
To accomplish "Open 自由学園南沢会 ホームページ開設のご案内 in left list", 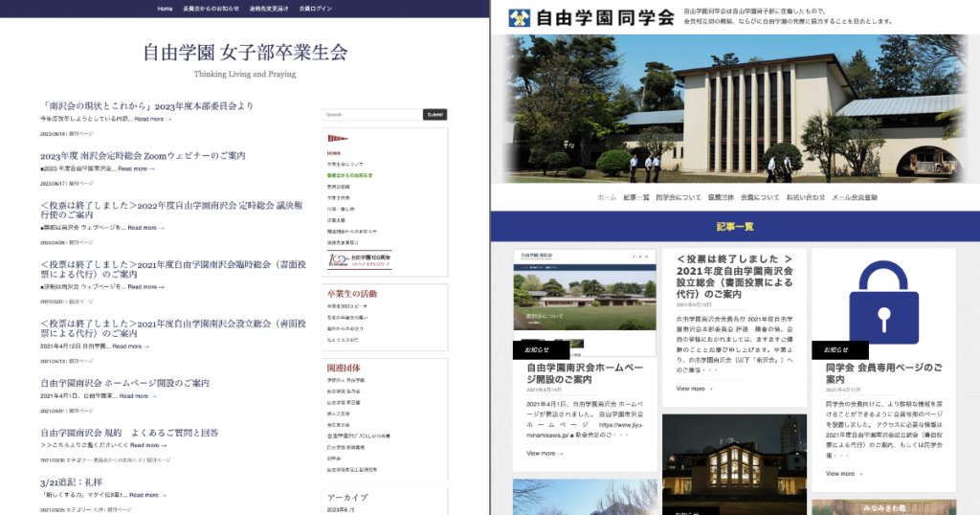I will coord(125,383).
